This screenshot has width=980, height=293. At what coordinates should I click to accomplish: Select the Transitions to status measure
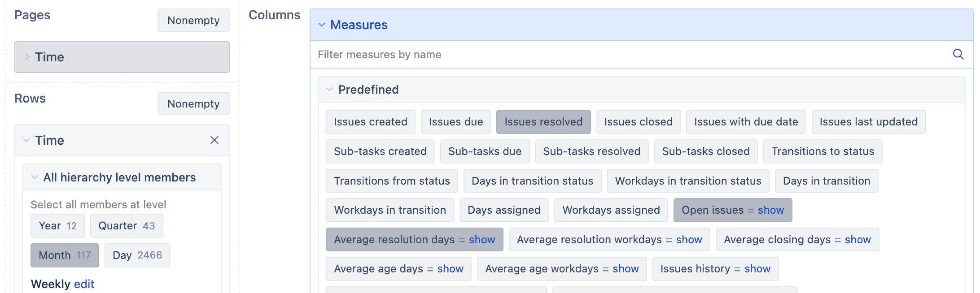[x=823, y=151]
